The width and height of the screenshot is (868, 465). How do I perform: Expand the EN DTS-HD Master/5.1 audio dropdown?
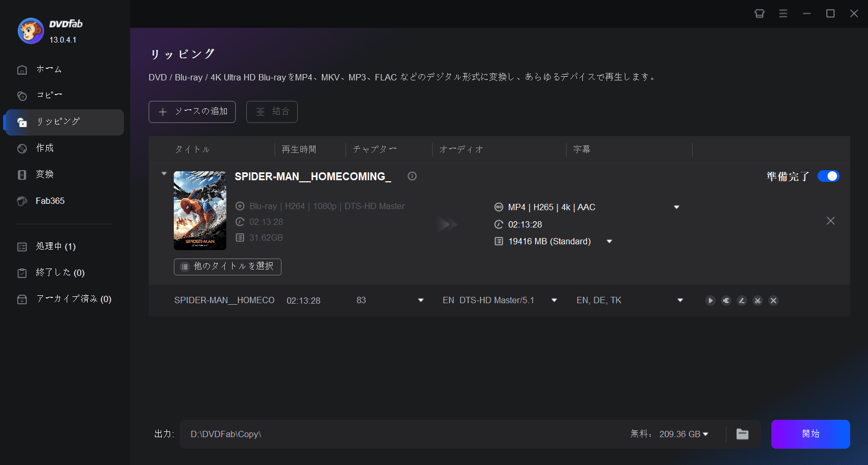point(554,300)
